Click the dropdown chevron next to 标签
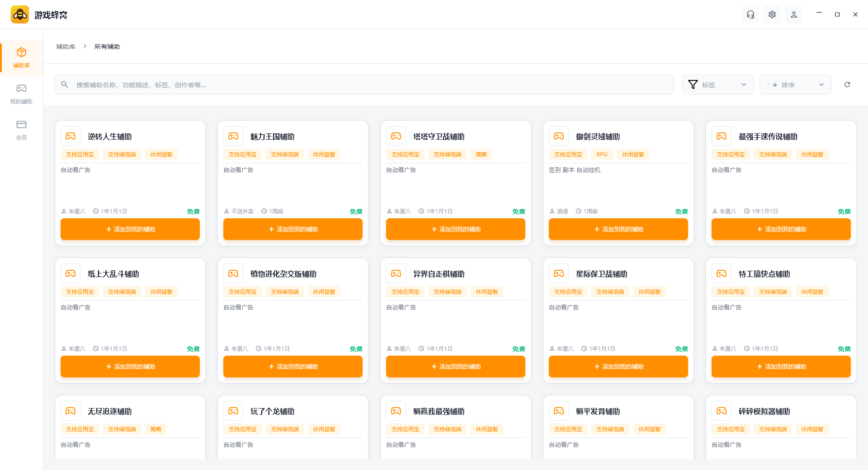Screen dimensions: 868x470 click(744, 85)
